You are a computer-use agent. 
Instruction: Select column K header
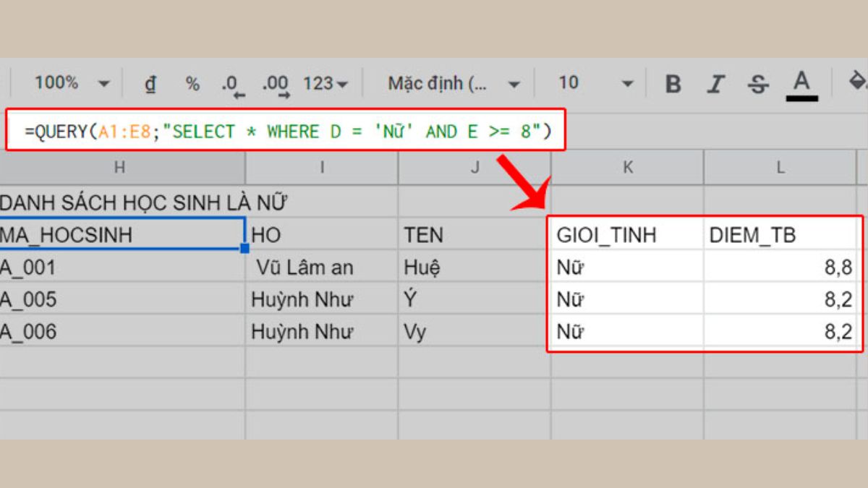pos(627,168)
